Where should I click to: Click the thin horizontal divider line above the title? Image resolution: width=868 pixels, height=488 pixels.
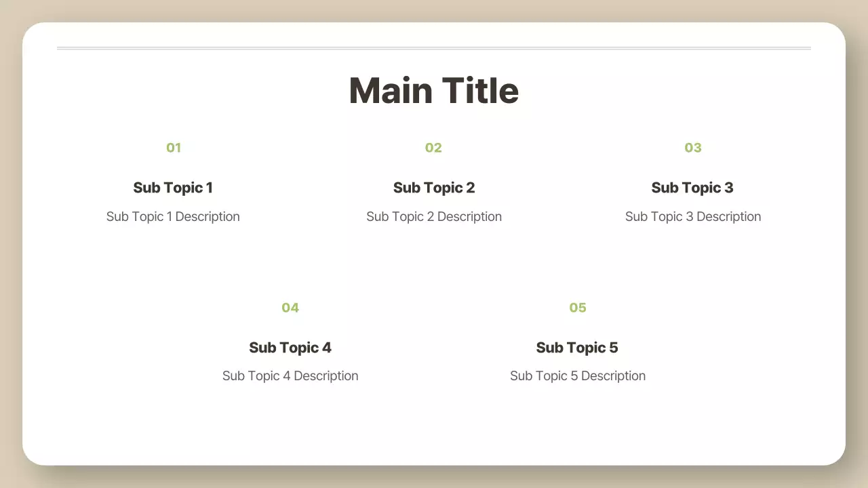pos(434,48)
